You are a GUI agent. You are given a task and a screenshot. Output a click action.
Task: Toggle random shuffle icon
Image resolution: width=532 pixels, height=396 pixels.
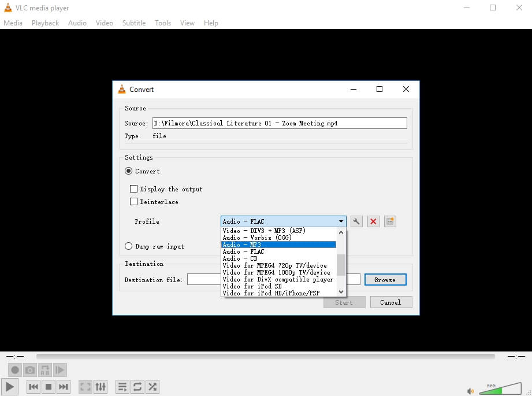(152, 387)
